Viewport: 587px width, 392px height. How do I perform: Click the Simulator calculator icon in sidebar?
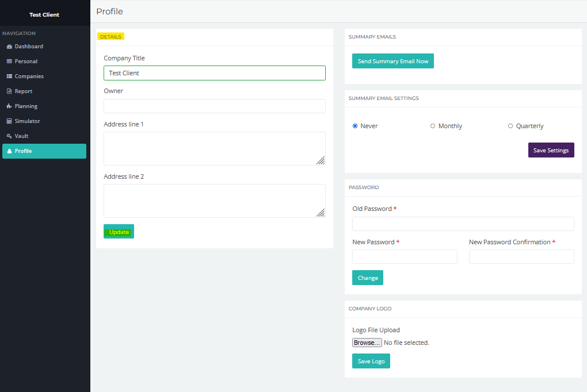(9, 121)
